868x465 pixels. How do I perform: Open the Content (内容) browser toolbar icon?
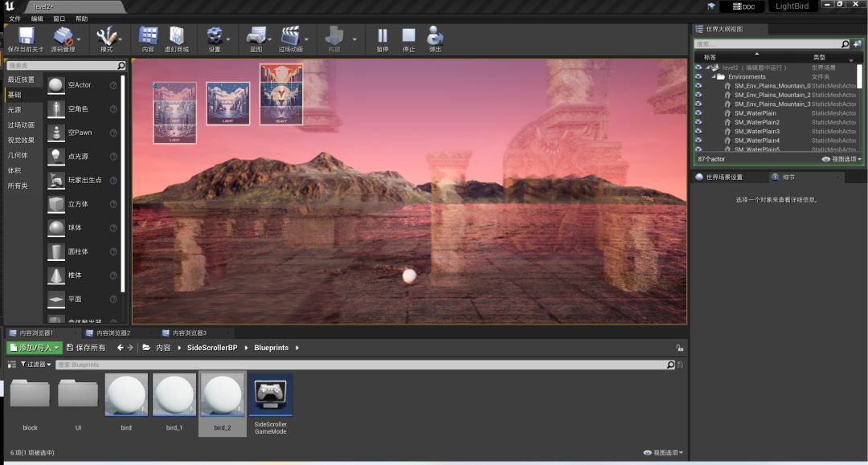(x=148, y=35)
